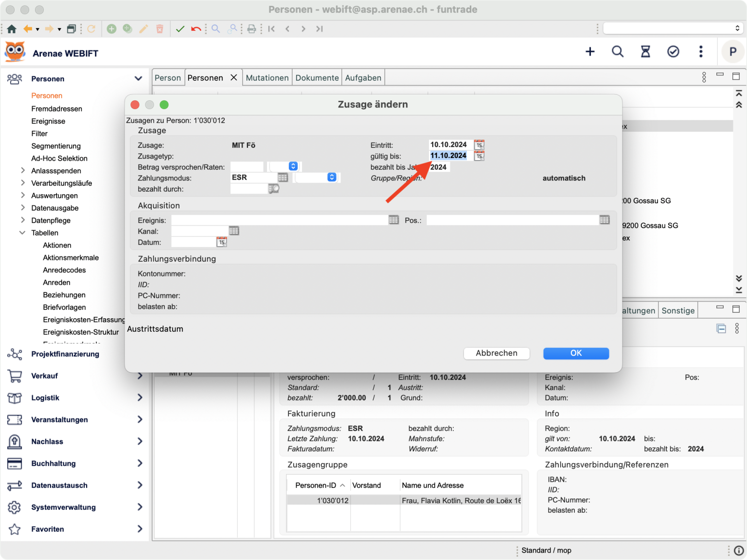Switch to the Dokumente tab

[317, 78]
